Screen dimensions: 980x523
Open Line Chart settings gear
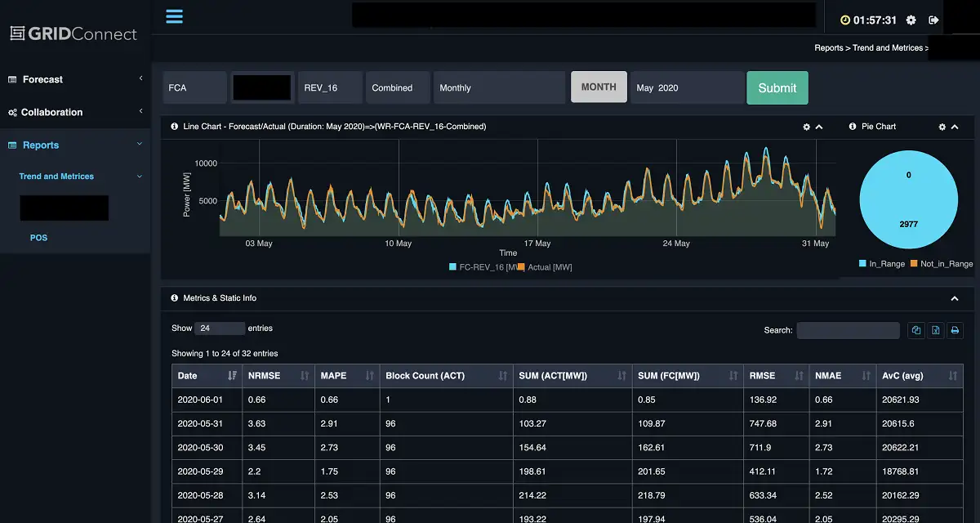[807, 127]
